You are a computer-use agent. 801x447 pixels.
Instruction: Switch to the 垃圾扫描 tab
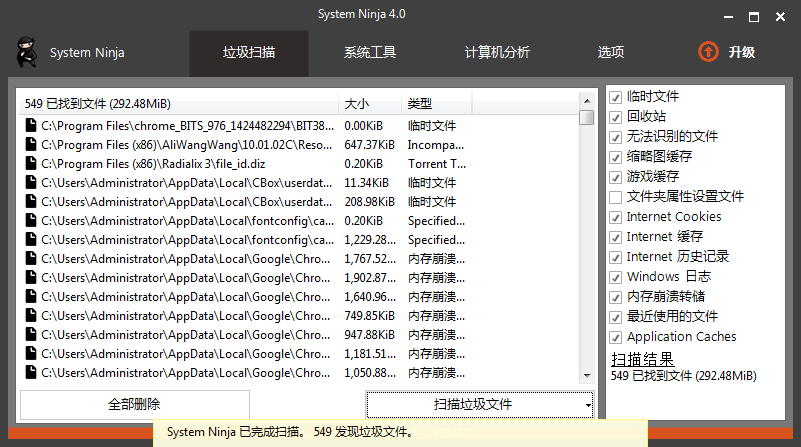pyautogui.click(x=249, y=53)
